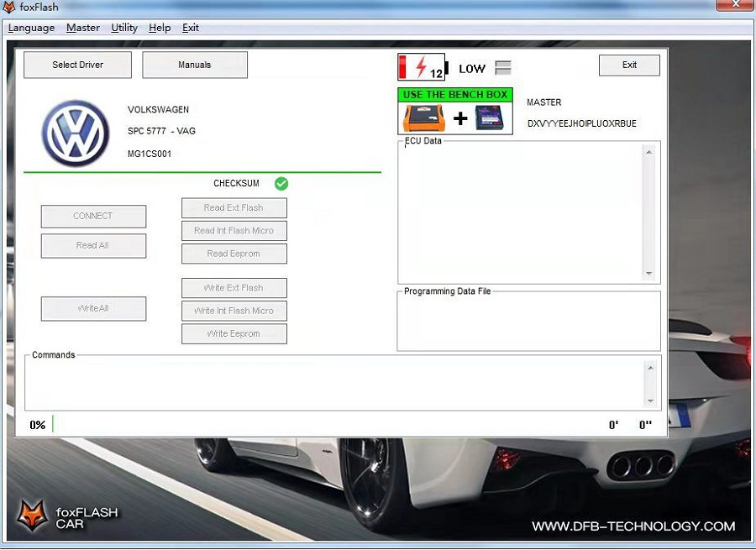Click the WriteAll button

93,308
